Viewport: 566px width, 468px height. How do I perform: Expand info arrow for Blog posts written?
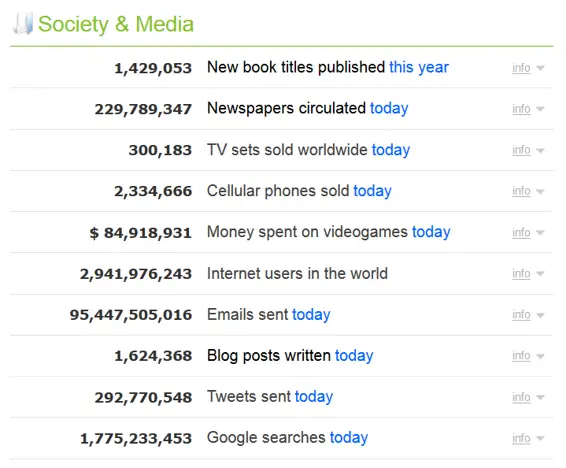pyautogui.click(x=540, y=356)
